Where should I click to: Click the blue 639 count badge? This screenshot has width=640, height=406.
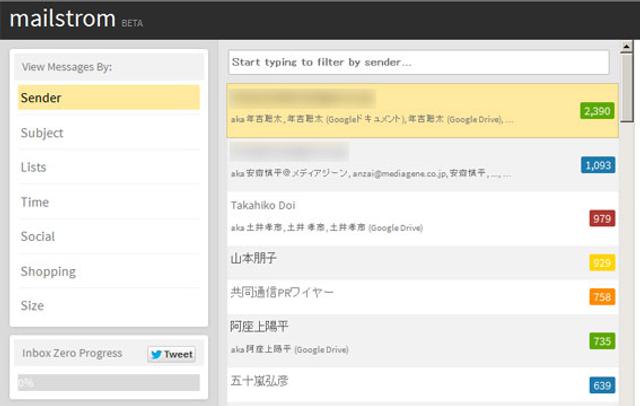pyautogui.click(x=602, y=386)
